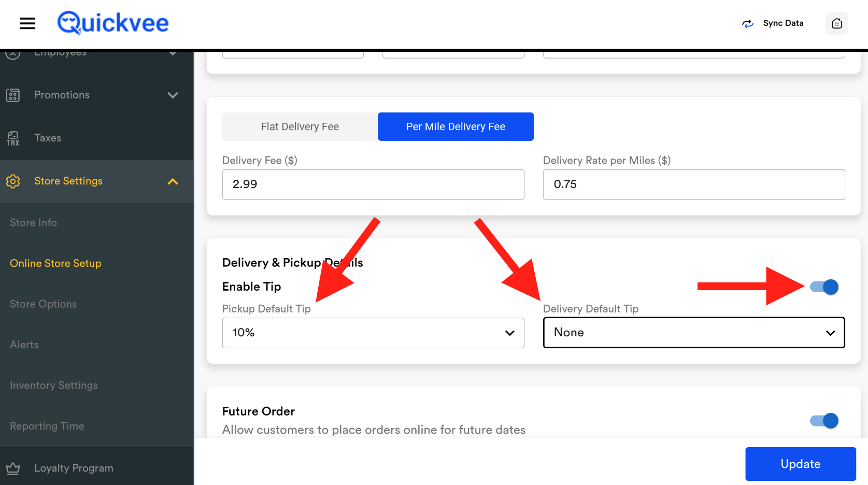Open the store icon button at top right

coord(836,23)
